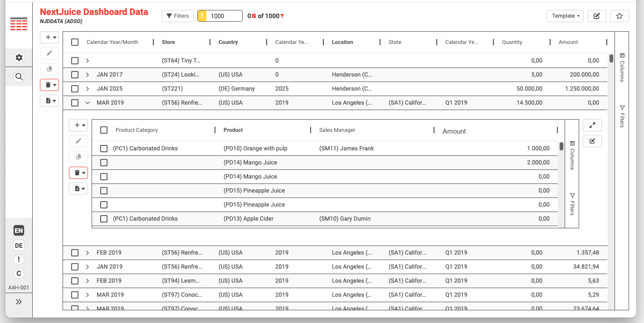644x323 pixels.
Task: Open the settings gear in the sidebar
Action: (x=19, y=58)
